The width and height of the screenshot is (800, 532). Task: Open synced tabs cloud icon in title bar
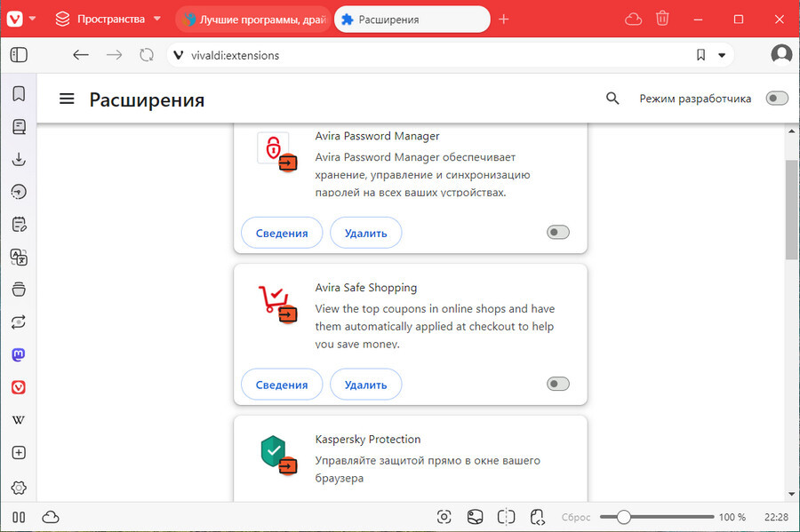click(633, 20)
